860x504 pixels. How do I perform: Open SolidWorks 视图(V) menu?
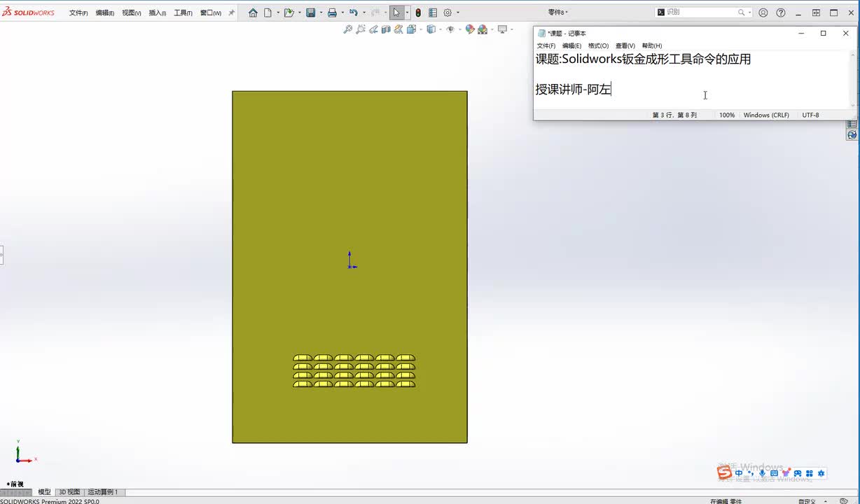point(131,13)
